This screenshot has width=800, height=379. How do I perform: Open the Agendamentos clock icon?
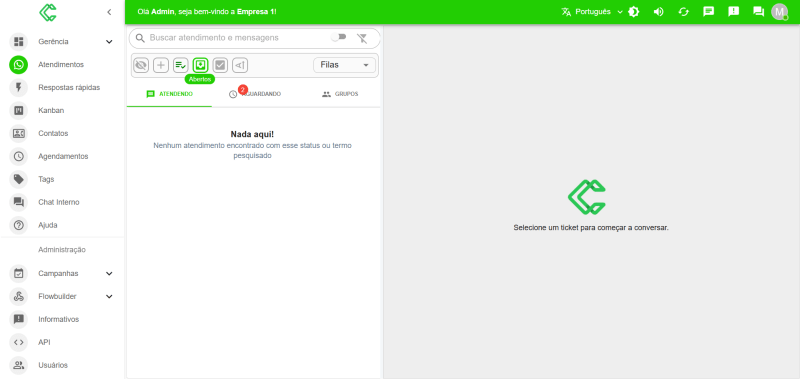click(x=19, y=156)
